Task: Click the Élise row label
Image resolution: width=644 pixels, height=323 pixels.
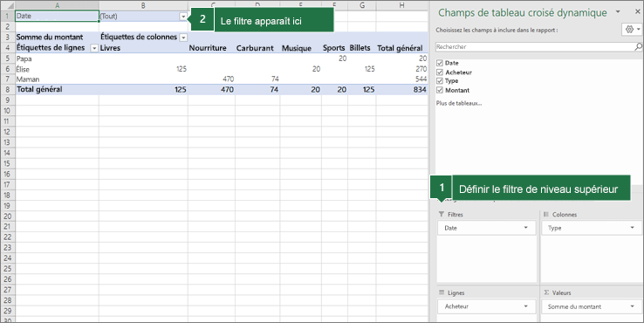Action: tap(23, 69)
